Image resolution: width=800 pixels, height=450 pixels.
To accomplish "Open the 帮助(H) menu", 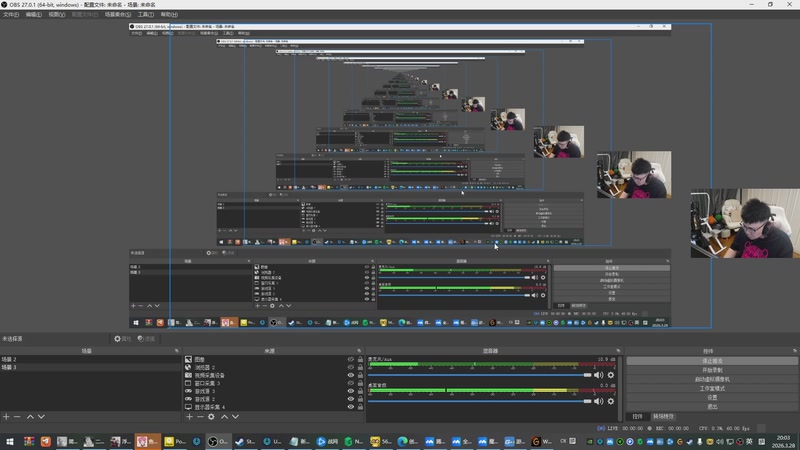I will (169, 15).
